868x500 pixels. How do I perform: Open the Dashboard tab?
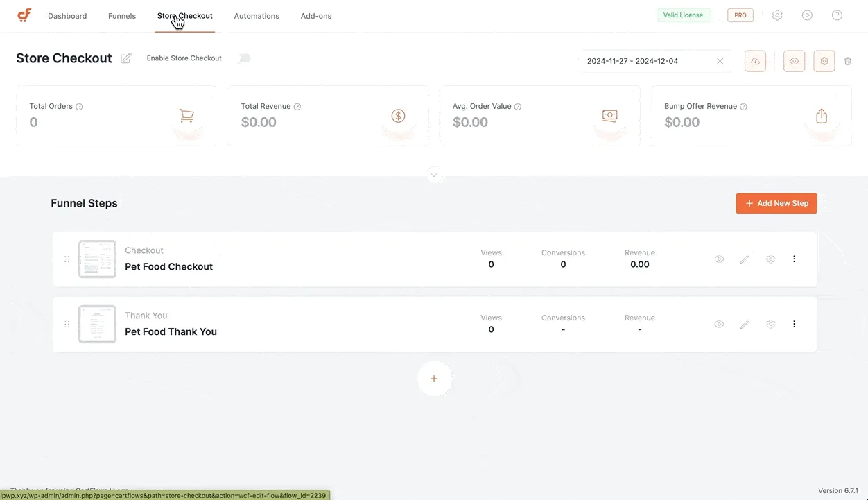[x=67, y=16]
